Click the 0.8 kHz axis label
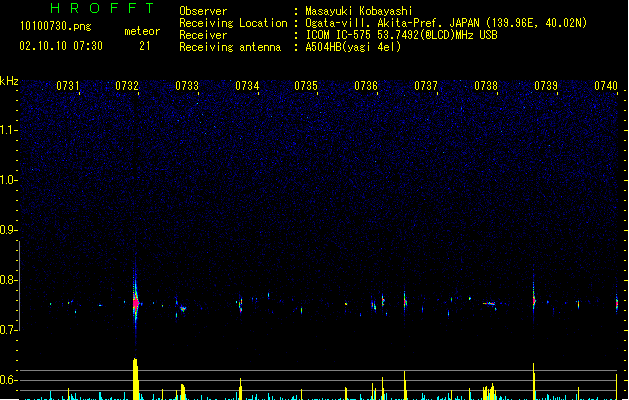 [x=9, y=280]
